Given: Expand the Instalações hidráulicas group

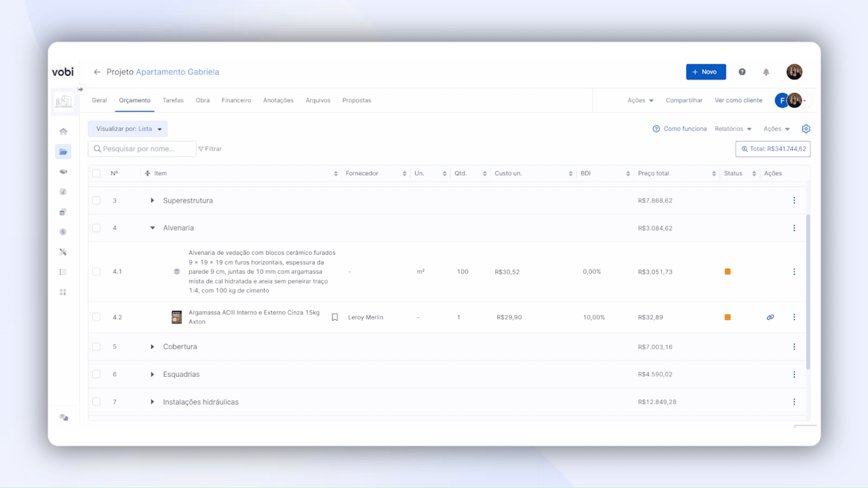Looking at the screenshot, I should [153, 402].
